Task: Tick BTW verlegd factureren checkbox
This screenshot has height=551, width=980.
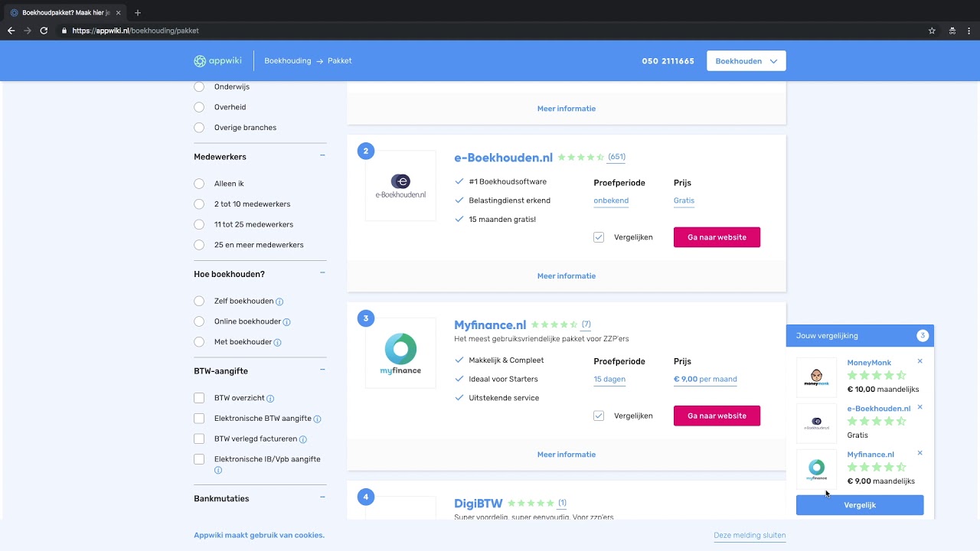Action: click(199, 439)
